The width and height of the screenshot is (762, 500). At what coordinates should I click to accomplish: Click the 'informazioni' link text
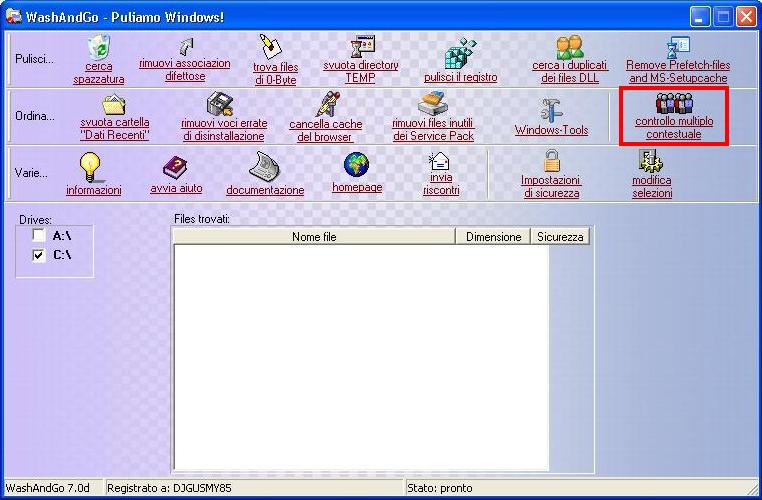(x=94, y=190)
